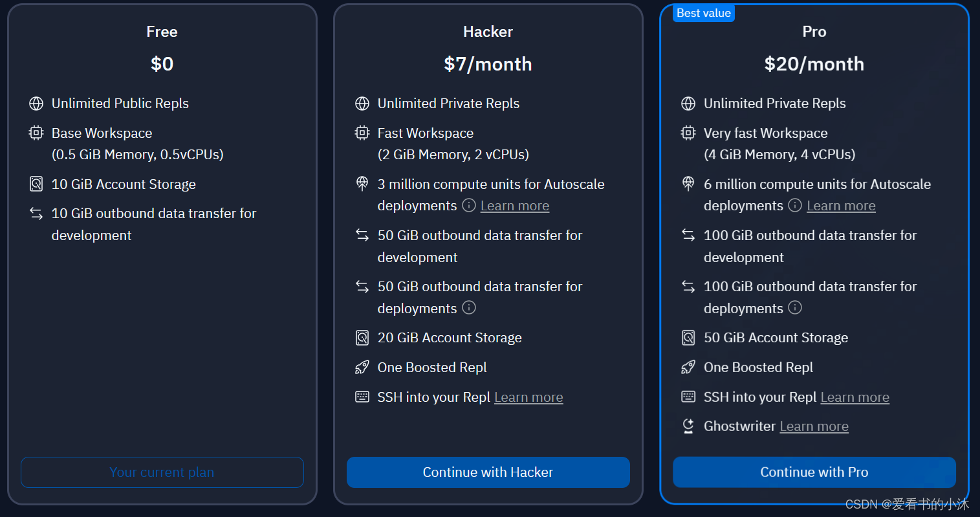Open Ghostwriter Learn more link
Viewport: 980px width, 517px height.
(814, 426)
